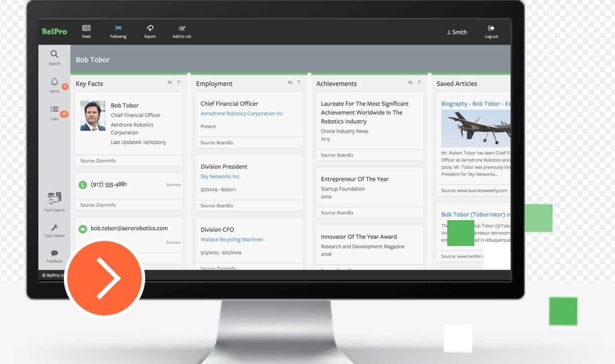Click comment icon in Employment header
The image size is (615, 364).
coord(290,83)
